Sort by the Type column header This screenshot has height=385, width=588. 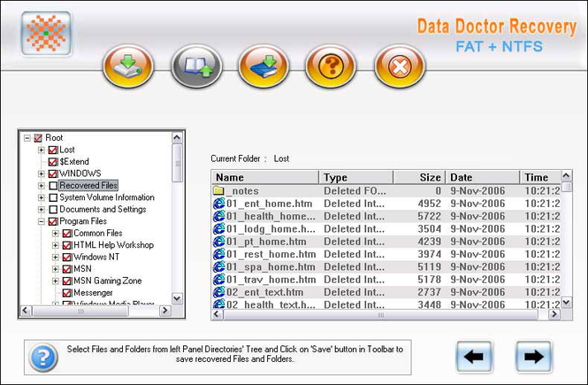point(355,177)
